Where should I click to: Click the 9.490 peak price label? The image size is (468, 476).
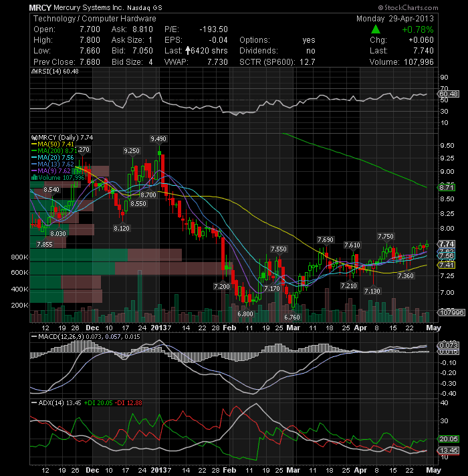(158, 139)
